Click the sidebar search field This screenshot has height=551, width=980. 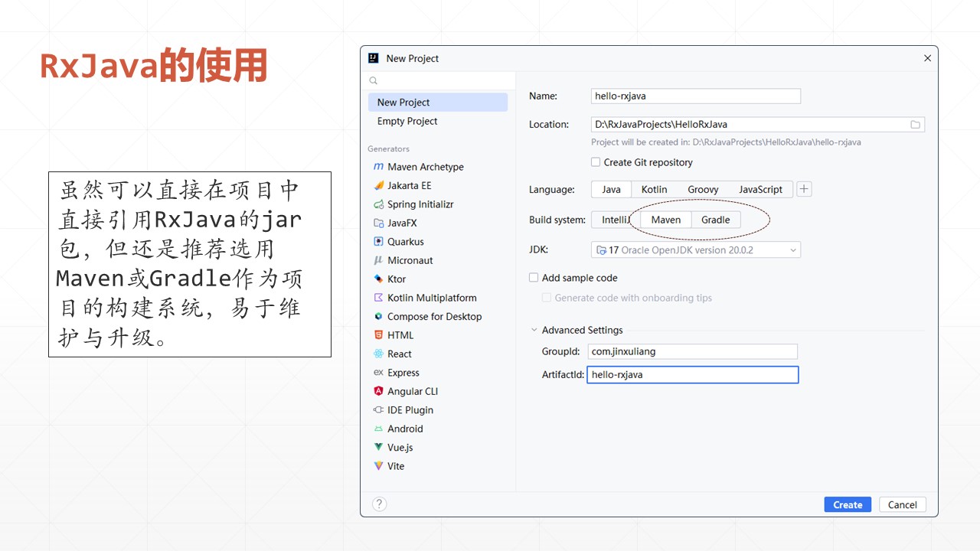click(x=438, y=80)
